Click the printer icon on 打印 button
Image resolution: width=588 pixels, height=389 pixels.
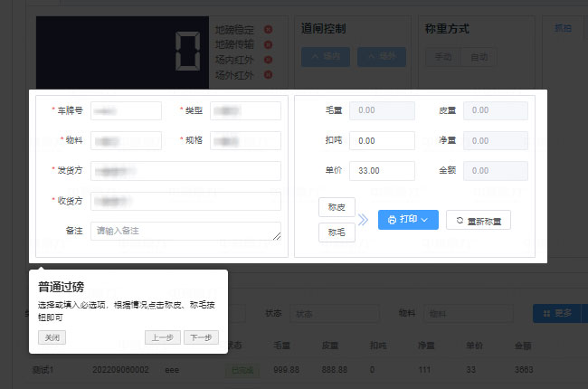pos(392,220)
